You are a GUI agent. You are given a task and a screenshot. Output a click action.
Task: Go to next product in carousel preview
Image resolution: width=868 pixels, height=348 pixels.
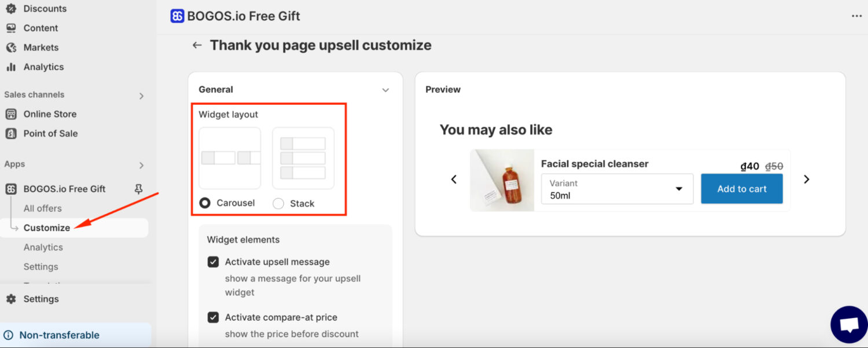pos(807,180)
